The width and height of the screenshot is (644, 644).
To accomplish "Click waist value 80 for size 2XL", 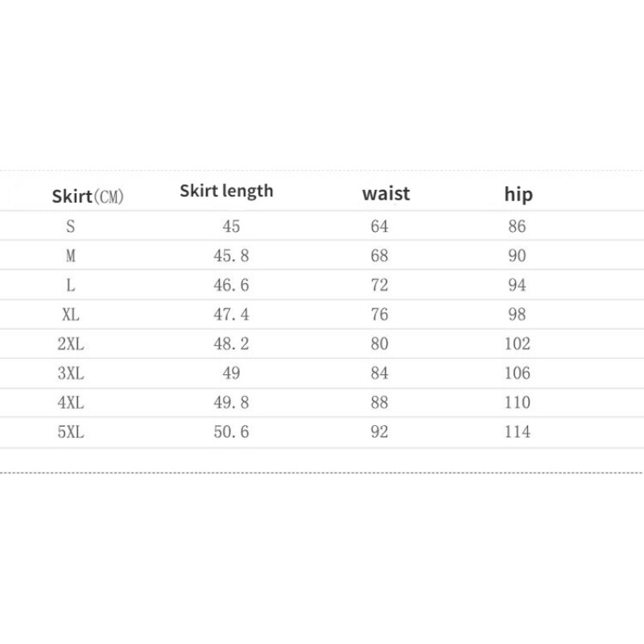I will click(379, 345).
